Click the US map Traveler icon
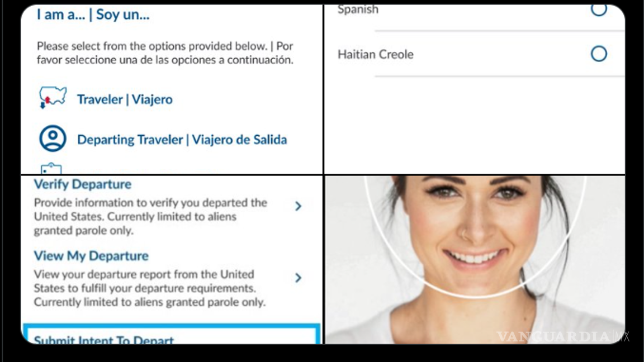Image resolution: width=644 pixels, height=362 pixels. (x=53, y=98)
